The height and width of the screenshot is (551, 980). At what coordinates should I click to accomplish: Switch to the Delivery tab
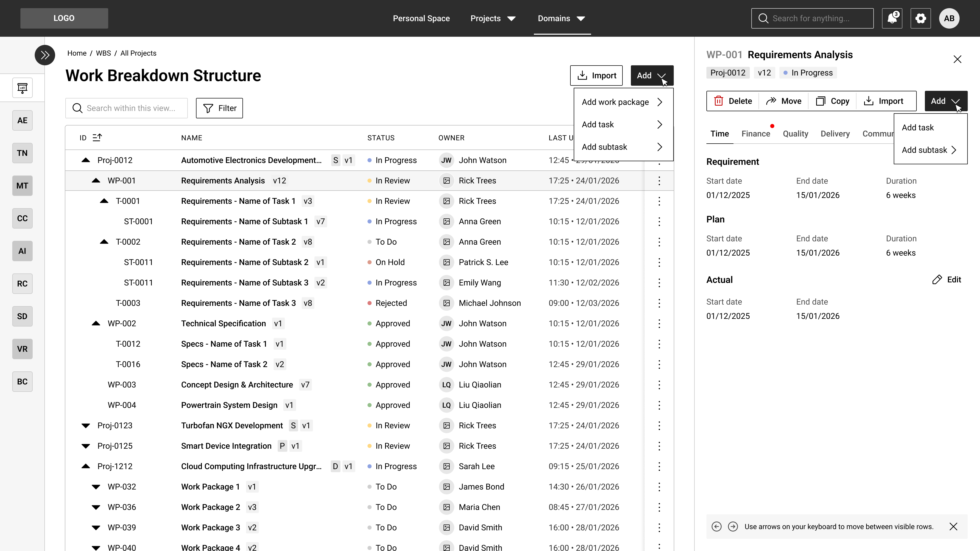pos(835,134)
